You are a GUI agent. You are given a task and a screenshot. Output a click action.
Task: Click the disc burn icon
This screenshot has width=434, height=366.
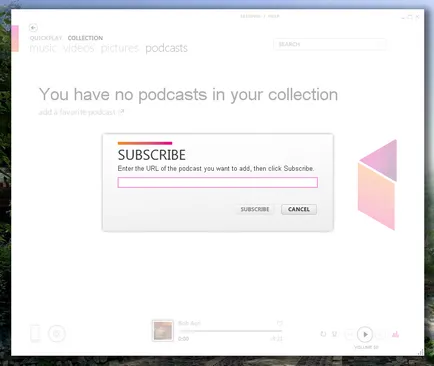point(57,333)
